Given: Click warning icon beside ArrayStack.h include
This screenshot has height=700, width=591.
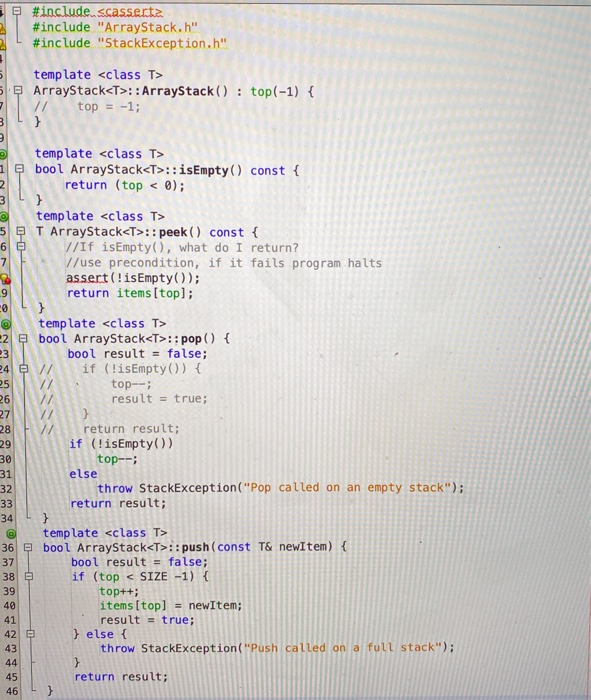Looking at the screenshot, I should coord(2,28).
